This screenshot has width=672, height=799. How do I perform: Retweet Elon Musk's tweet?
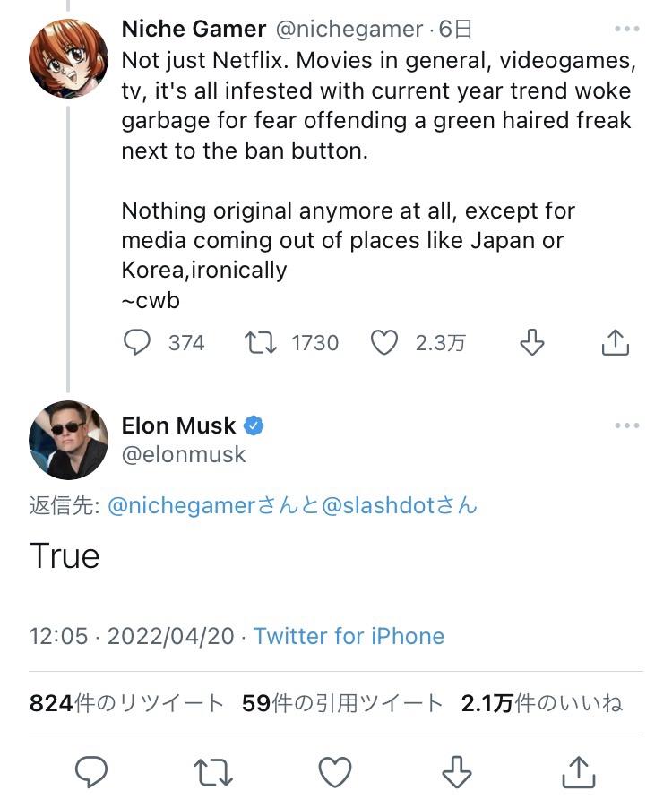(x=213, y=770)
